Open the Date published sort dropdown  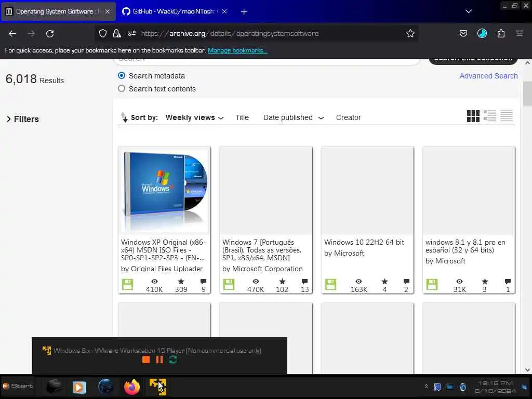coord(294,117)
